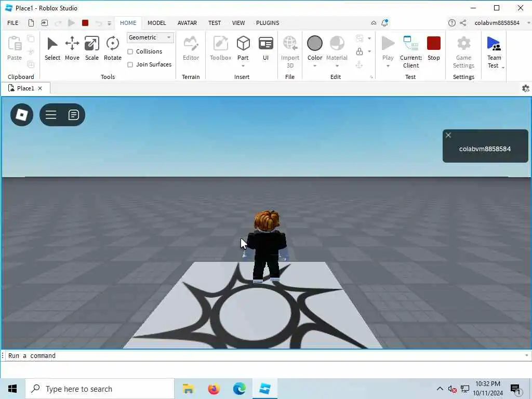
Task: Click Import 3D globe icon
Action: (290, 44)
